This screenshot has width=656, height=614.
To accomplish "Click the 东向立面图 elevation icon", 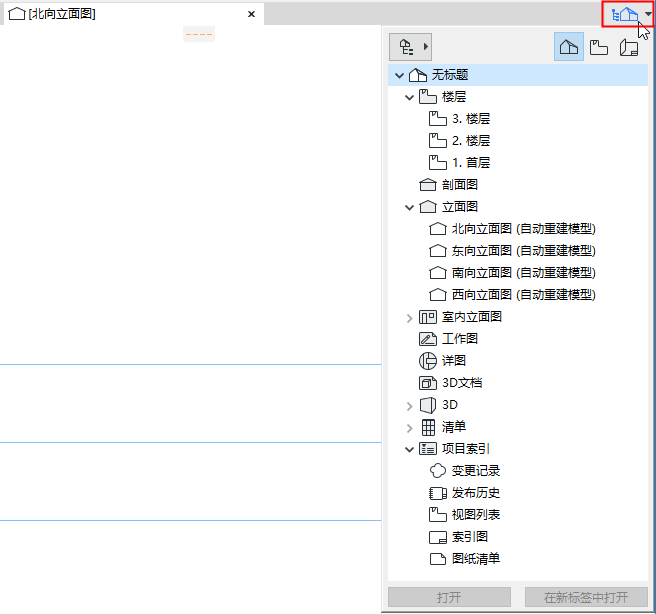I will (x=438, y=251).
